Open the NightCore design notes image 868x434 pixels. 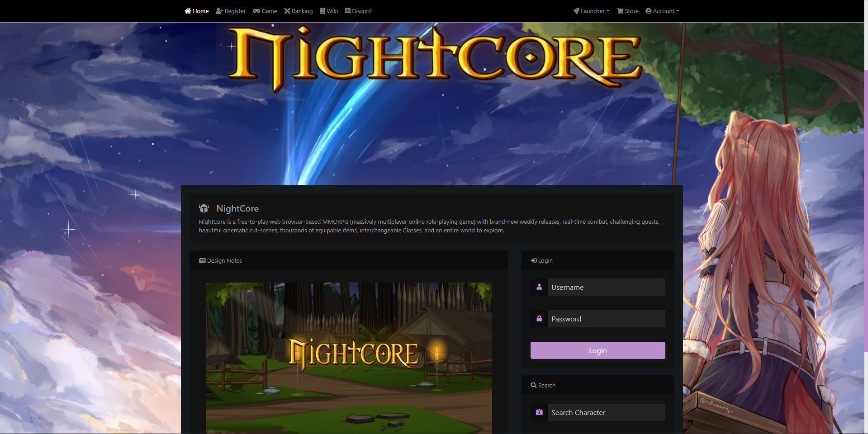coord(349,358)
